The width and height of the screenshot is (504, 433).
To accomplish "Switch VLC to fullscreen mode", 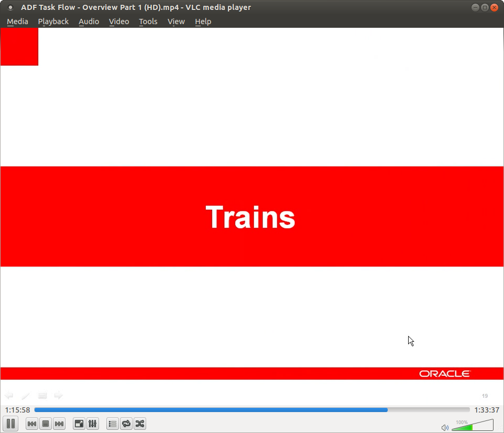I will (79, 424).
